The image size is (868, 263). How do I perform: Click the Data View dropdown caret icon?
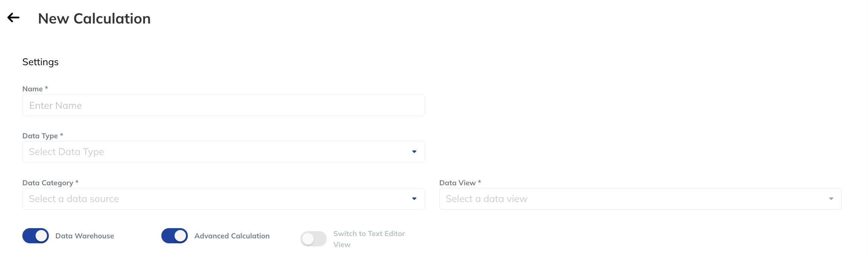coord(831,199)
